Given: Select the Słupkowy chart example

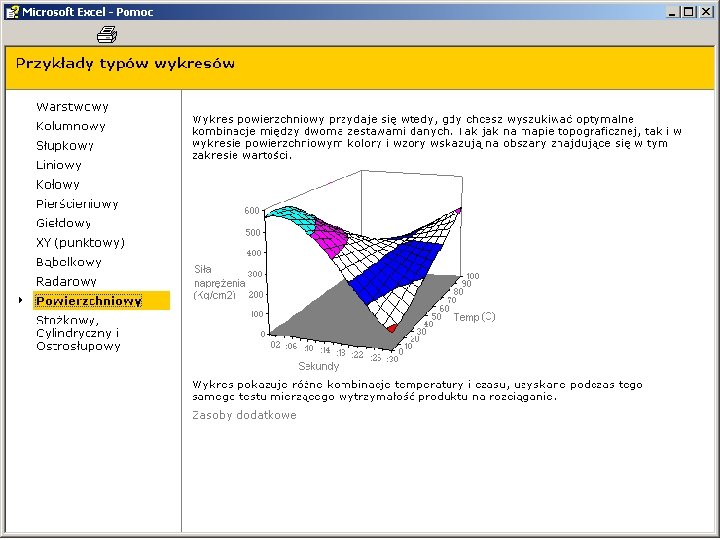Looking at the screenshot, I should 65,146.
